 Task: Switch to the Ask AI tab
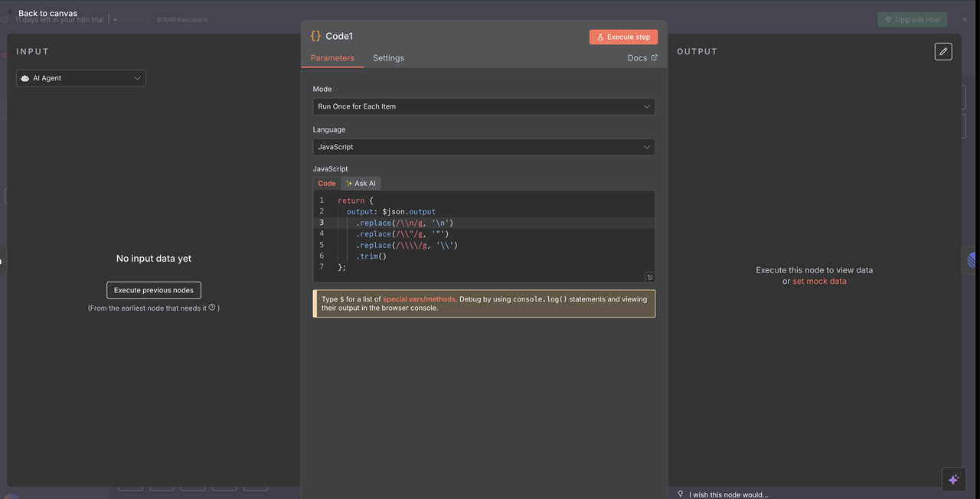tap(361, 184)
